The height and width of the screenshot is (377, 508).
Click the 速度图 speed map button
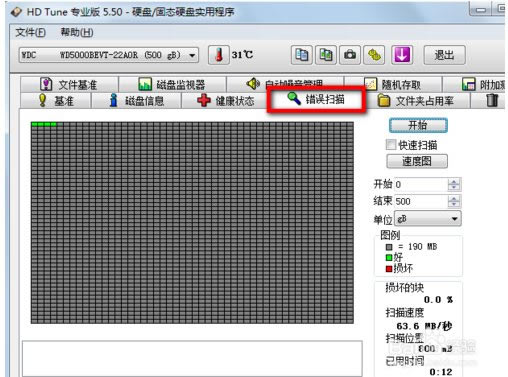click(x=417, y=161)
